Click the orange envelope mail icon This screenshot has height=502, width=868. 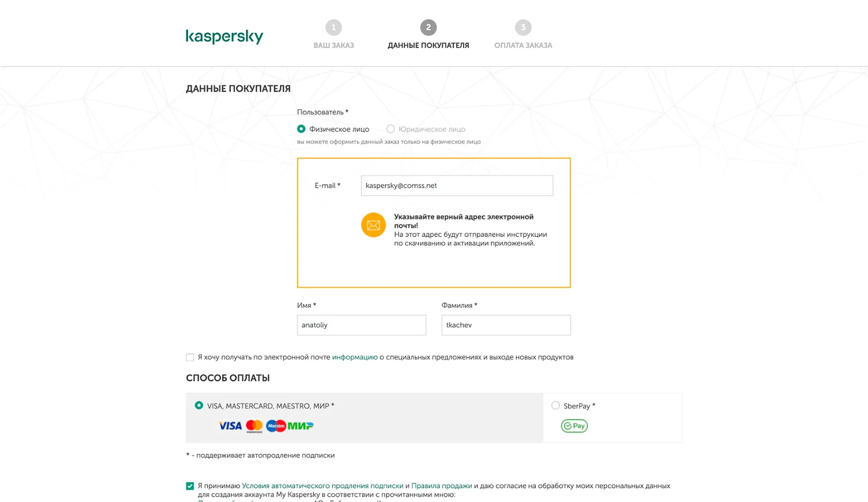tap(373, 225)
